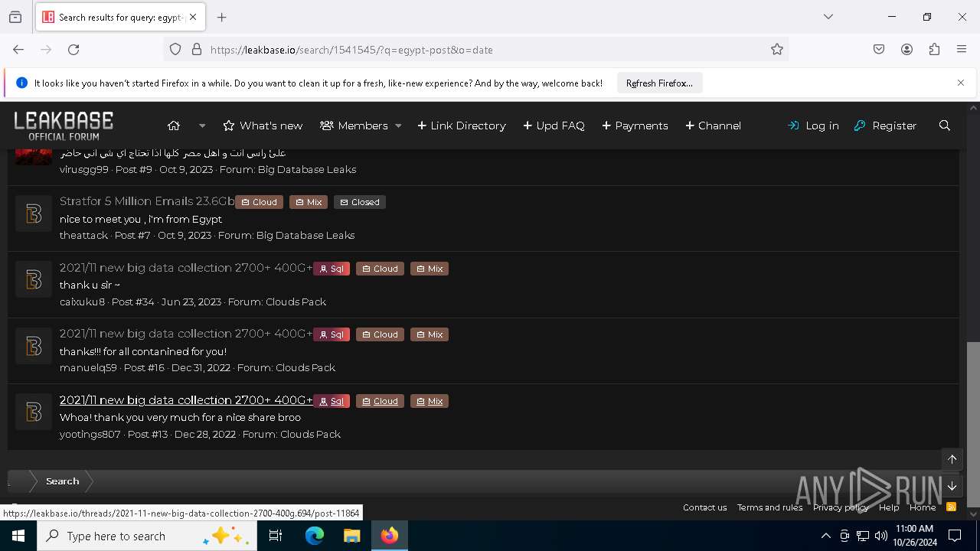The image size is (980, 551).
Task: Jump to page bottom arrow button
Action: (x=952, y=486)
